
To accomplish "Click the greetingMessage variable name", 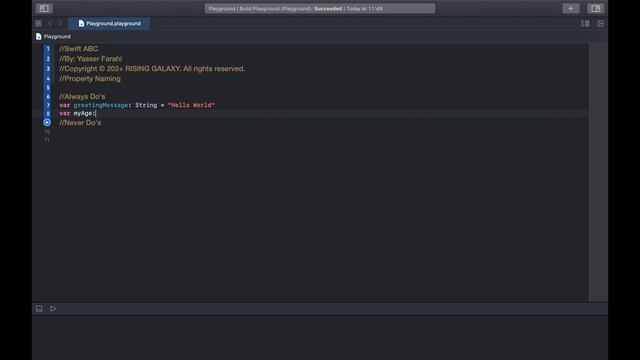I will point(101,105).
